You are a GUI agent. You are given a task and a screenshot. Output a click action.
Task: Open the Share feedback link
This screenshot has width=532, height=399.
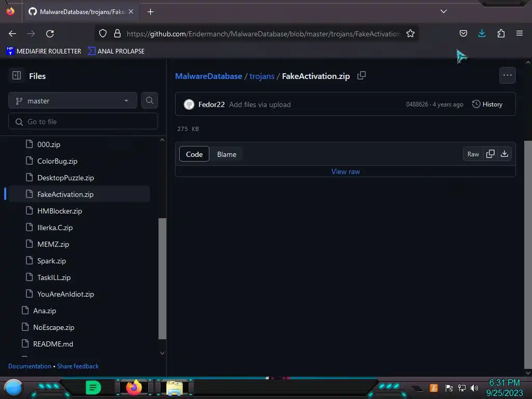(x=78, y=366)
